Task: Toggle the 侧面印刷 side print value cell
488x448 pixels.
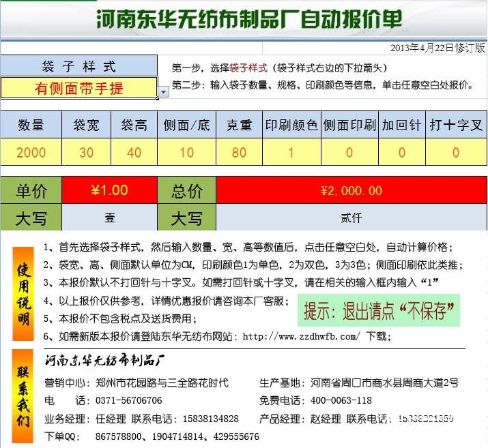Action: 349,152
